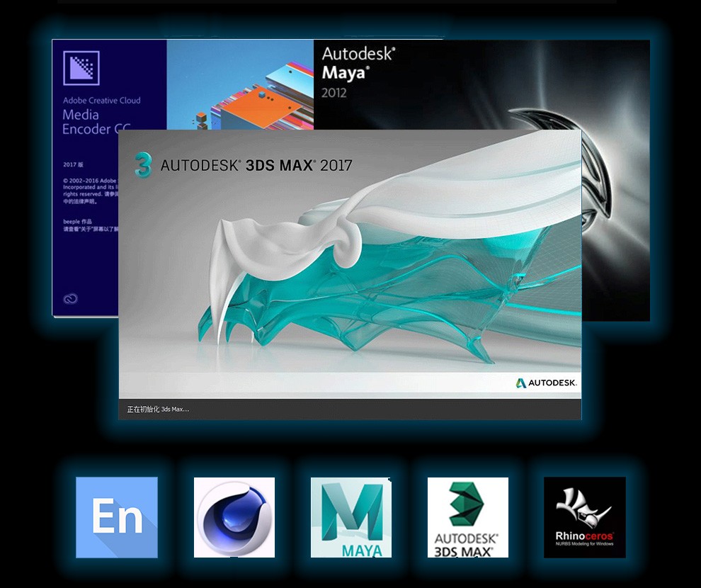Click 'Adobe Creative Cloud' text on Media Encoder splash
The width and height of the screenshot is (701, 588).
[101, 101]
